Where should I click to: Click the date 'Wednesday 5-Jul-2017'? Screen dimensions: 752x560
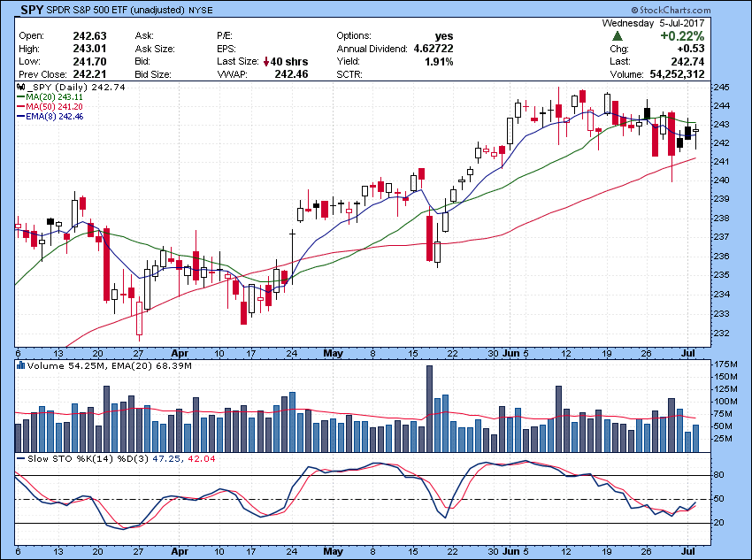[653, 23]
